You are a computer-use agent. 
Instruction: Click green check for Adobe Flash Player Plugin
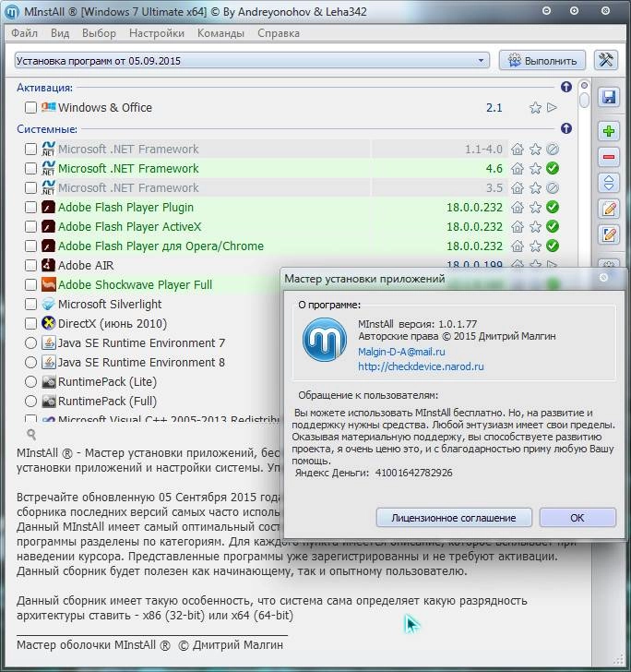pyautogui.click(x=553, y=207)
